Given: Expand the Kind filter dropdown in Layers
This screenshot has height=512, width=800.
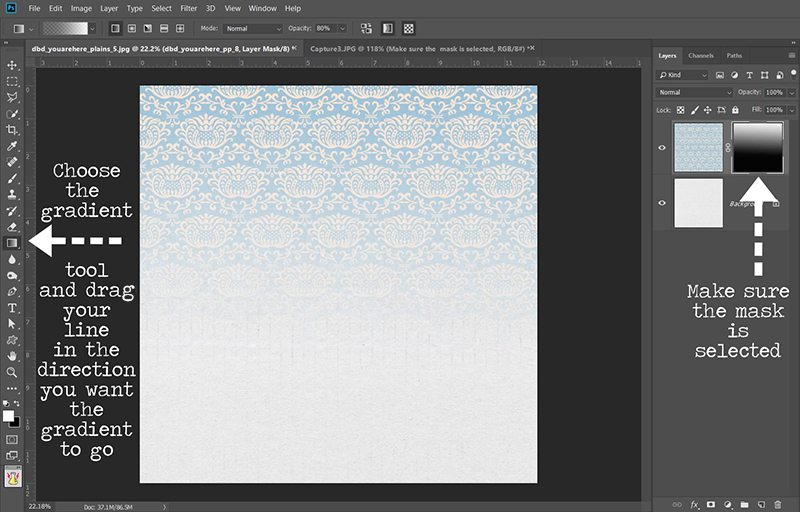Looking at the screenshot, I should pyautogui.click(x=684, y=75).
